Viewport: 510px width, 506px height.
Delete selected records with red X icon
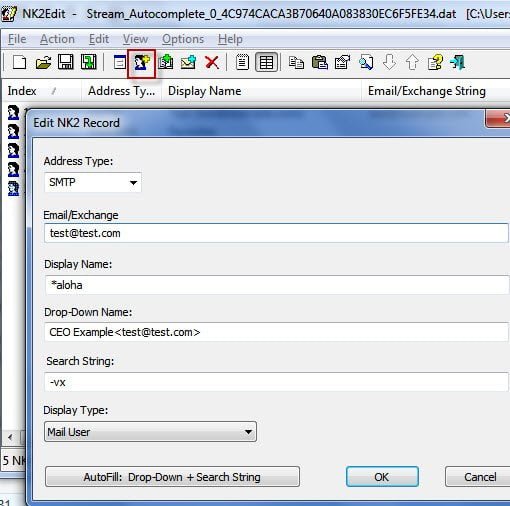point(212,62)
